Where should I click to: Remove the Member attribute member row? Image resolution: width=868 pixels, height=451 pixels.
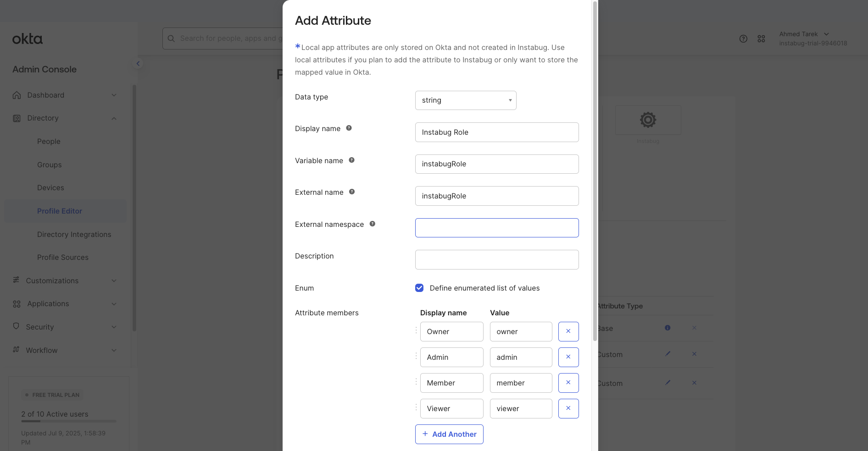click(568, 383)
